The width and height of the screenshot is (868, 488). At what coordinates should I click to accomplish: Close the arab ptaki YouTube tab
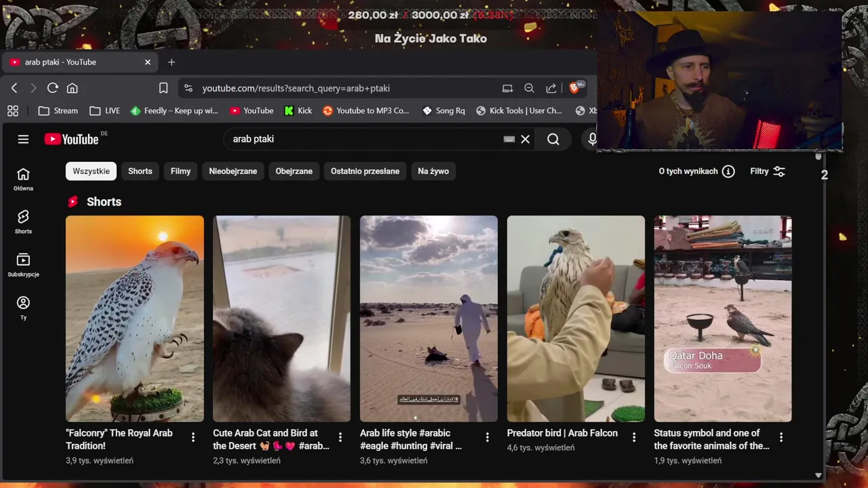(x=148, y=62)
